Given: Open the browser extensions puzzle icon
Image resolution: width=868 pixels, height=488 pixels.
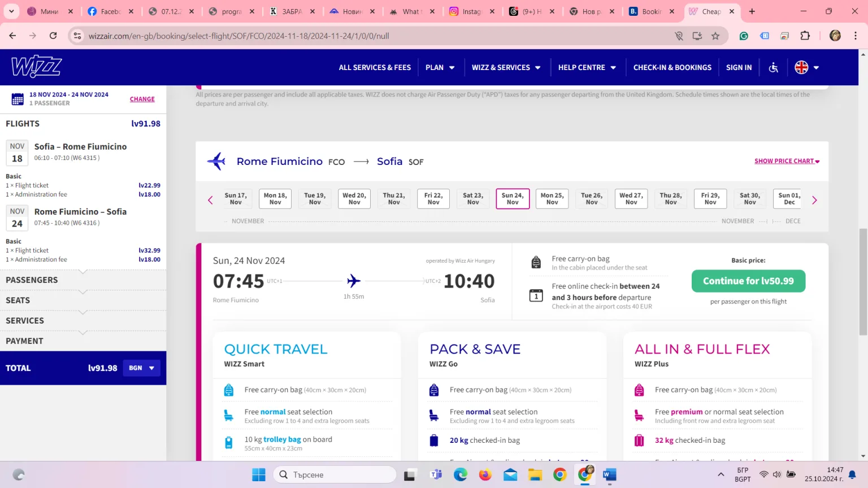Looking at the screenshot, I should (x=805, y=36).
